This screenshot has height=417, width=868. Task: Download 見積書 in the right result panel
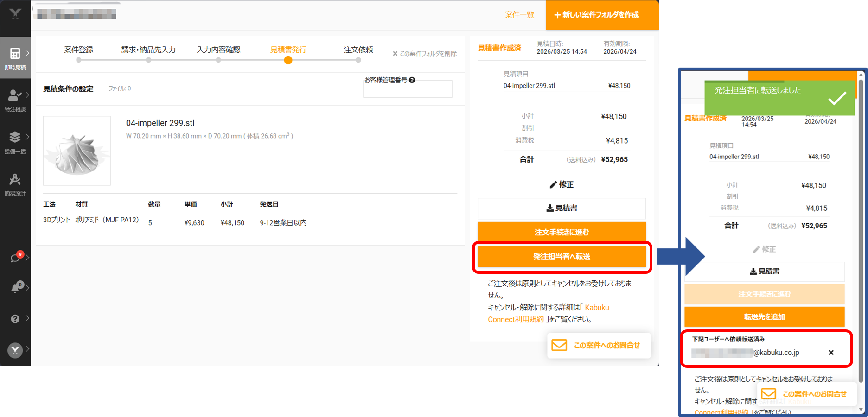coord(764,271)
